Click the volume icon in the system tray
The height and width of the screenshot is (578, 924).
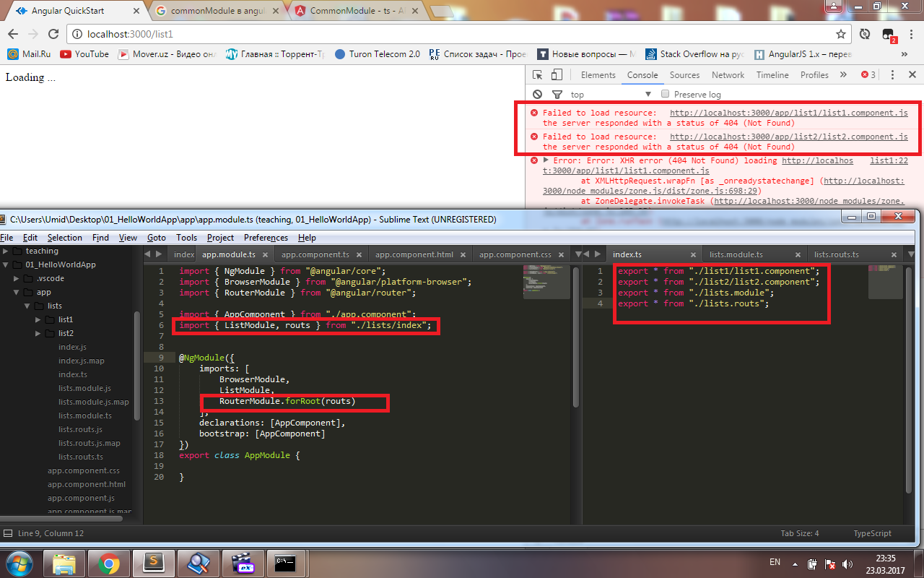pyautogui.click(x=847, y=564)
